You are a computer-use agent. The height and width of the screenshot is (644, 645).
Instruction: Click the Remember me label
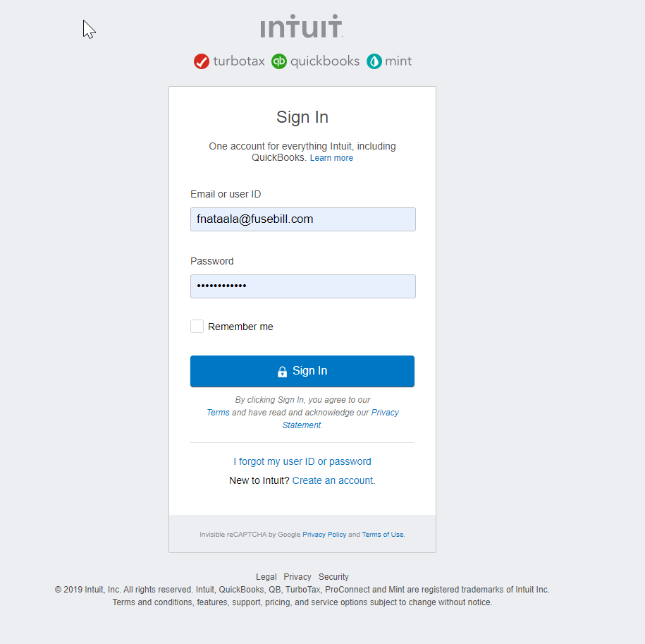[240, 327]
